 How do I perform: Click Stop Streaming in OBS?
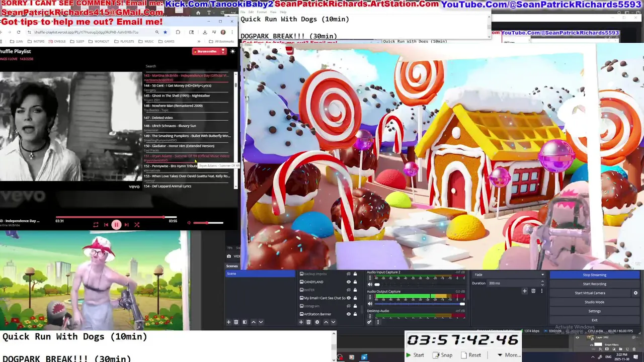tap(594, 275)
